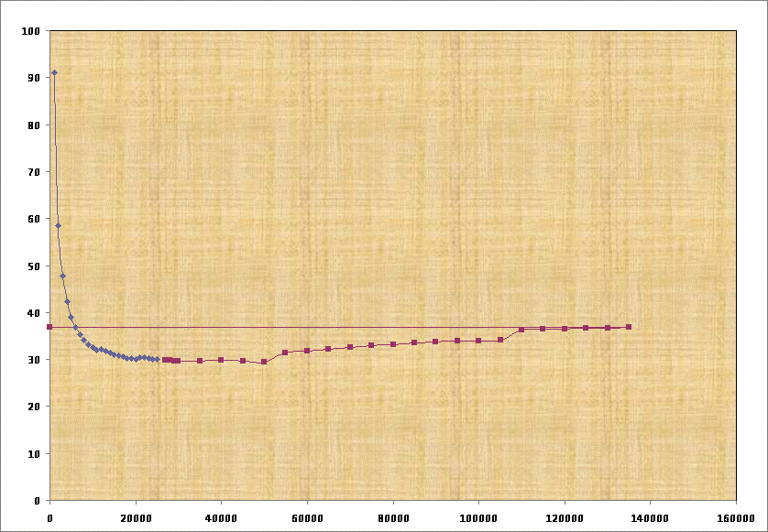768x532 pixels.
Task: Click the x-axis label 80000
Action: (393, 518)
